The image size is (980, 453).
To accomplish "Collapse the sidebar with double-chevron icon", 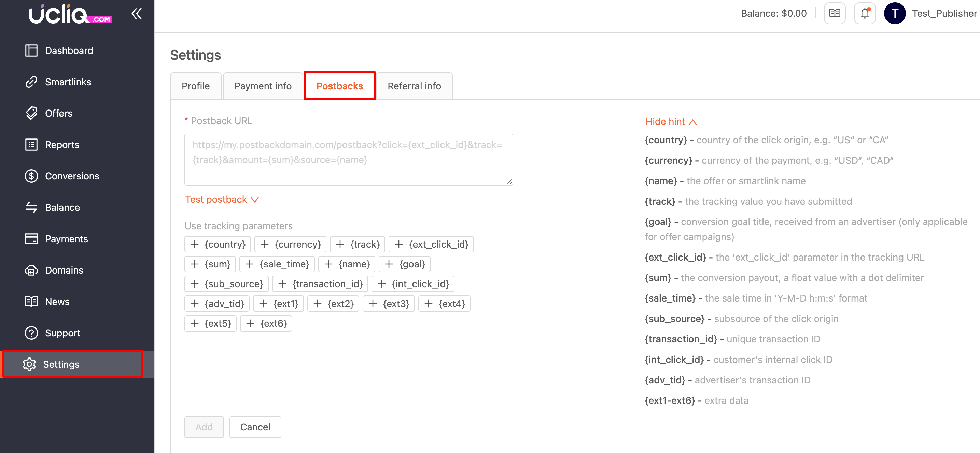I will [136, 14].
